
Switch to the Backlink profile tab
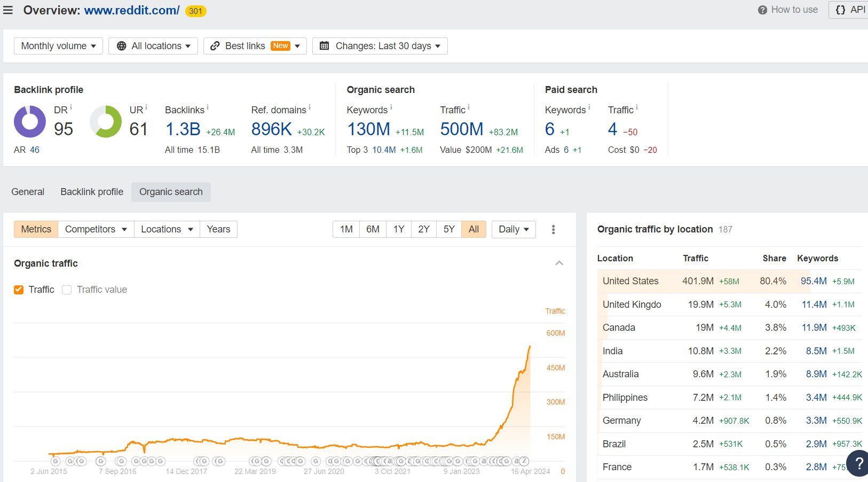[92, 192]
